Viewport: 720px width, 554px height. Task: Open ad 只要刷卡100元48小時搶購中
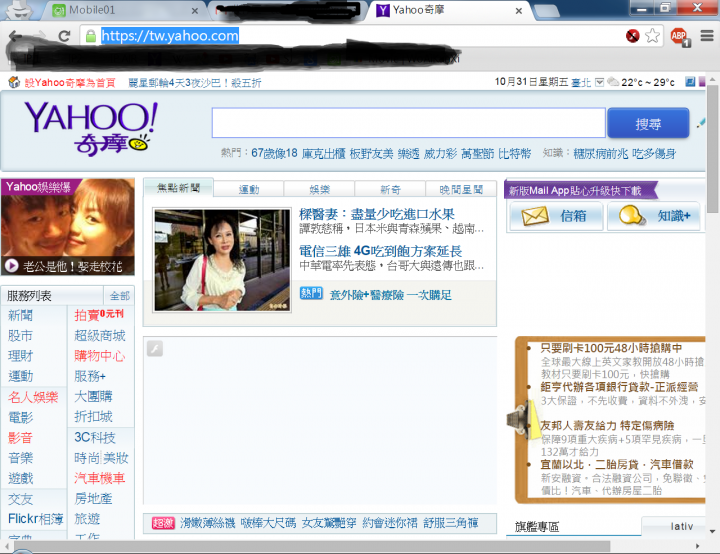611,348
